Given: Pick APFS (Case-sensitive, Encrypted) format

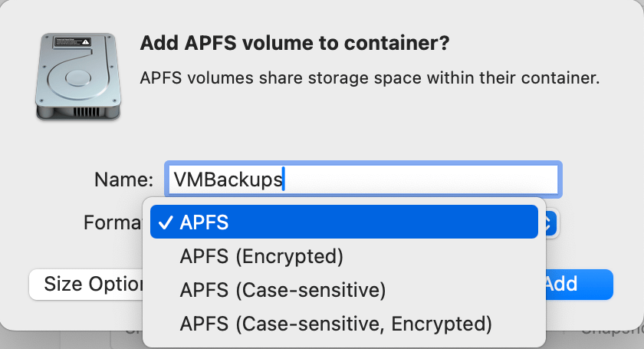Looking at the screenshot, I should (x=335, y=324).
